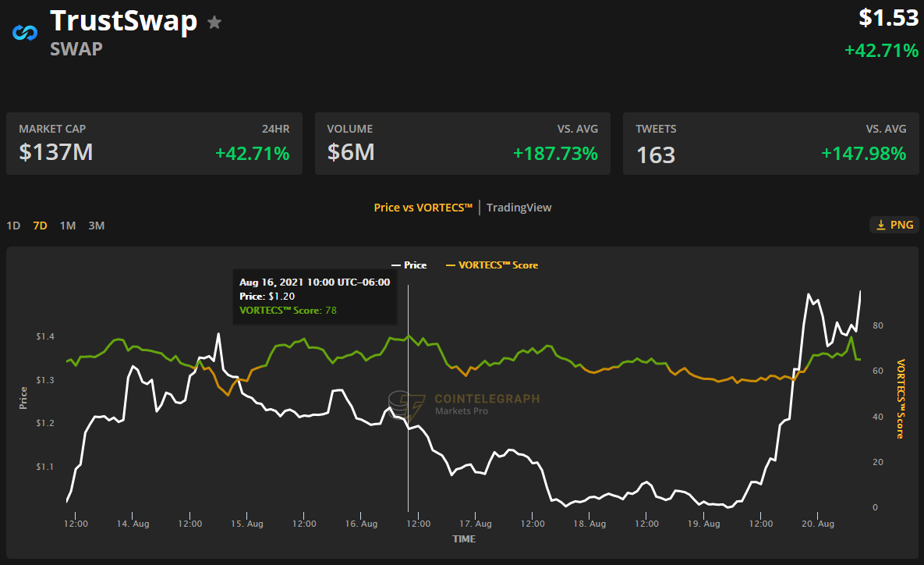Viewport: 924px width, 565px height.
Task: Switch to 1M time range
Action: tap(68, 226)
